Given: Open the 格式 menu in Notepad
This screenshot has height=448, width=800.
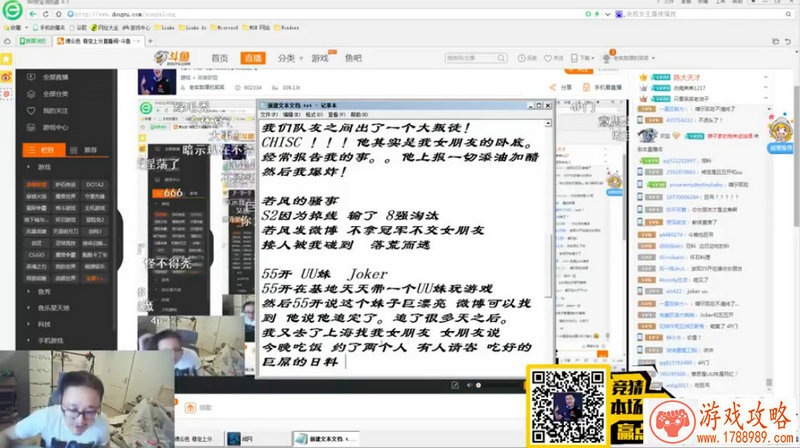Looking at the screenshot, I should coord(313,115).
